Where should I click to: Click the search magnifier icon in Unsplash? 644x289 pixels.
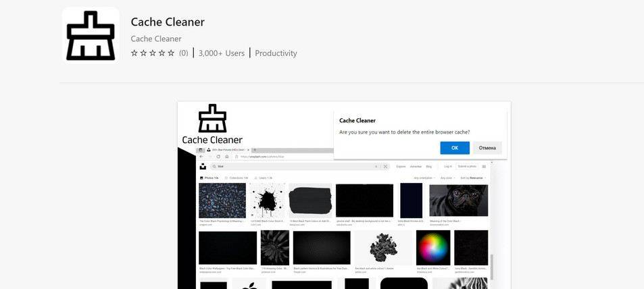pyautogui.click(x=214, y=167)
